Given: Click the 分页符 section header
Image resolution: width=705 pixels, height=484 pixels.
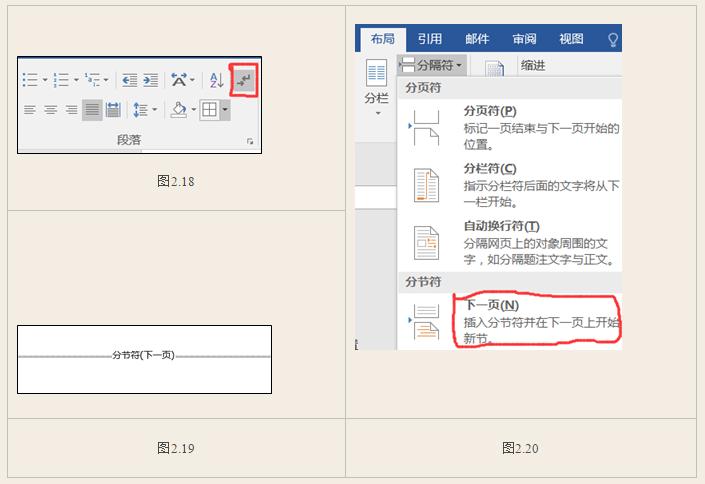Looking at the screenshot, I should click(x=423, y=88).
